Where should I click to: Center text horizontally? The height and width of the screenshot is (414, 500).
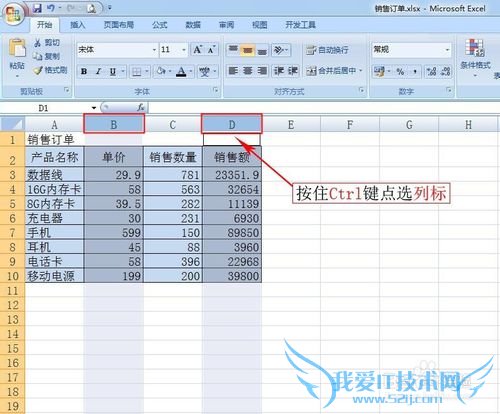247,71
